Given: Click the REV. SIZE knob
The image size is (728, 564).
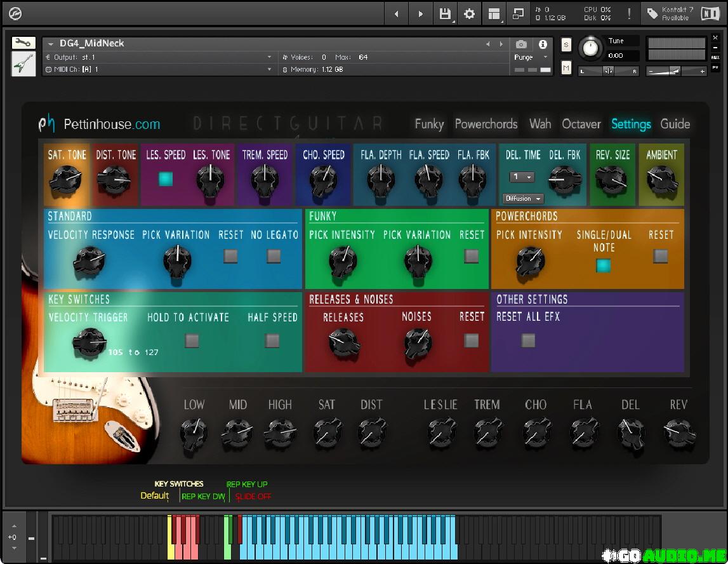Looking at the screenshot, I should 612,179.
